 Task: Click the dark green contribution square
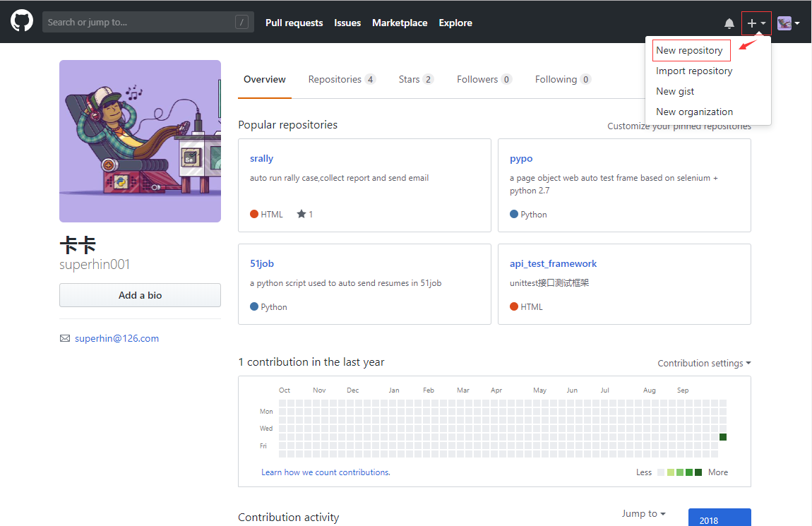click(723, 437)
